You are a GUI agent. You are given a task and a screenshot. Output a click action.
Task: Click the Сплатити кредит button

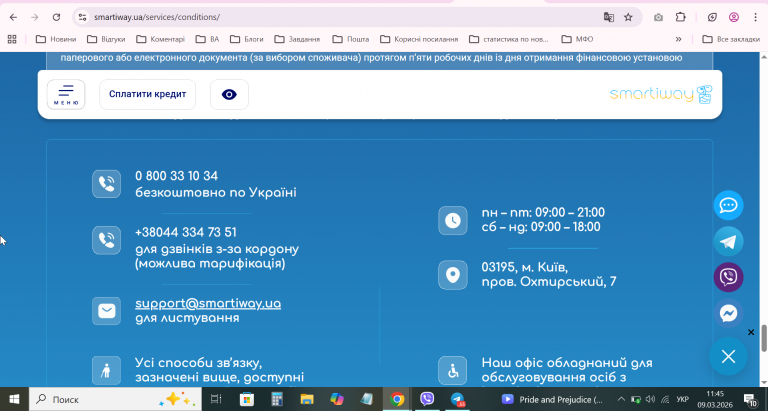point(147,95)
